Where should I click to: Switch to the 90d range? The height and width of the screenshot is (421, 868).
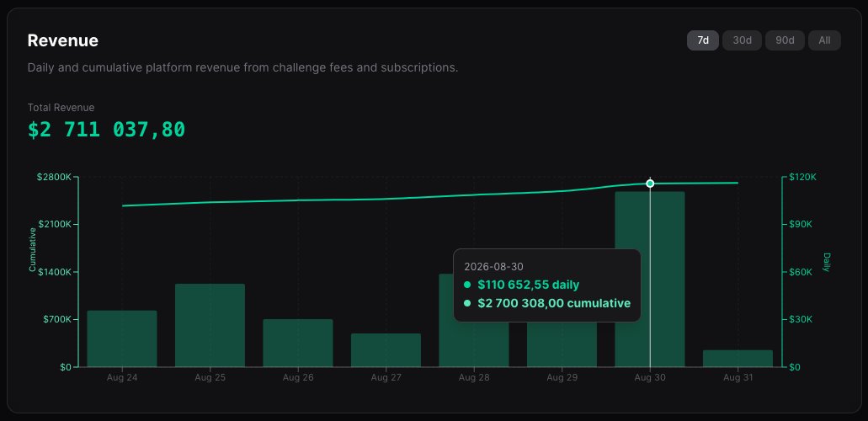click(x=785, y=40)
